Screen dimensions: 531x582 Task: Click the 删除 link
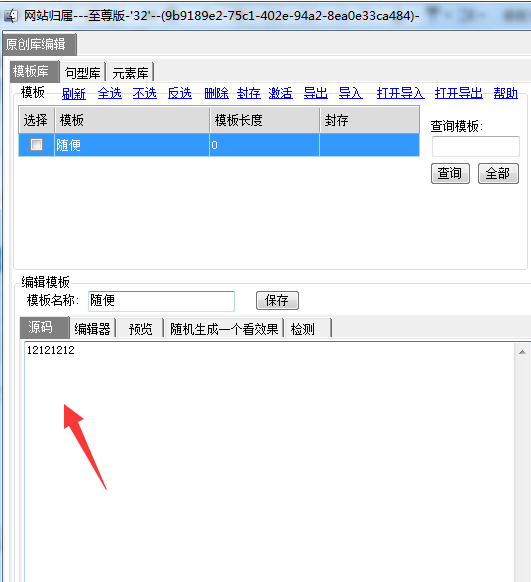tap(216, 93)
